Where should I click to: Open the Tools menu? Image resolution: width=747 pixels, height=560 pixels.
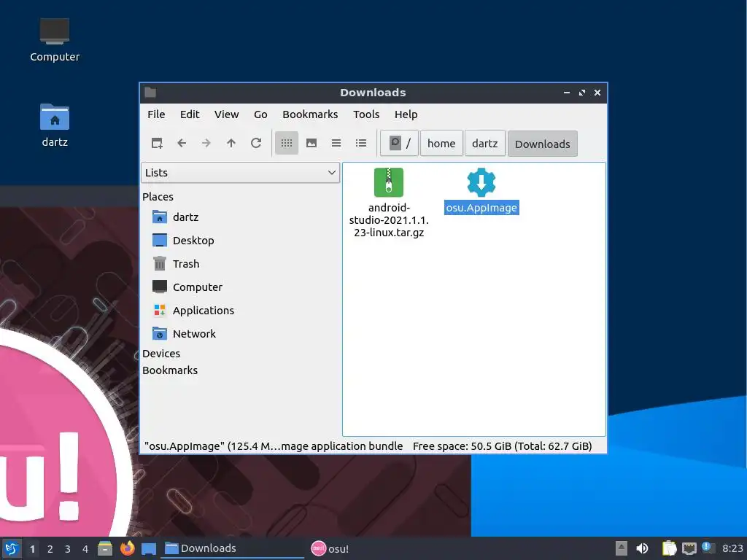pyautogui.click(x=366, y=114)
